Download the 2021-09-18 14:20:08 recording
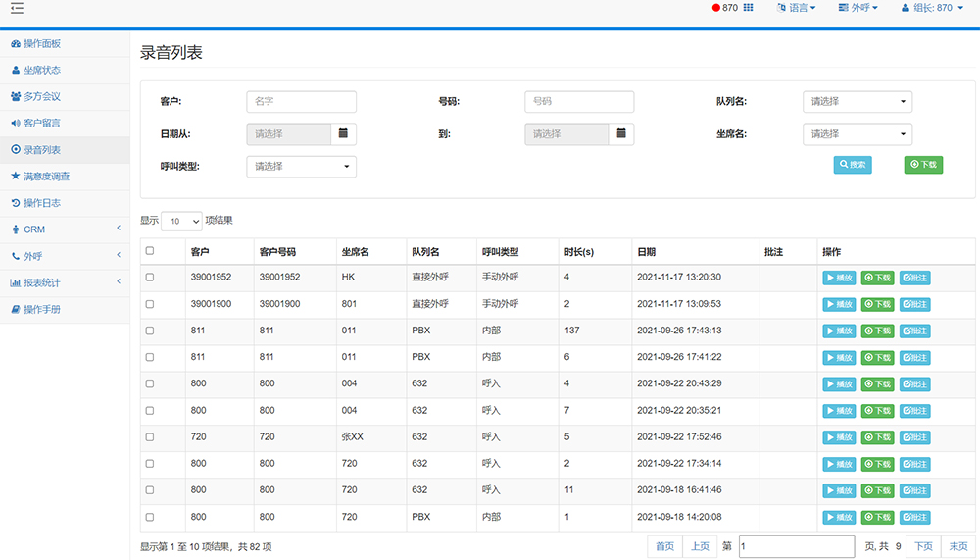980x560 pixels. (877, 518)
